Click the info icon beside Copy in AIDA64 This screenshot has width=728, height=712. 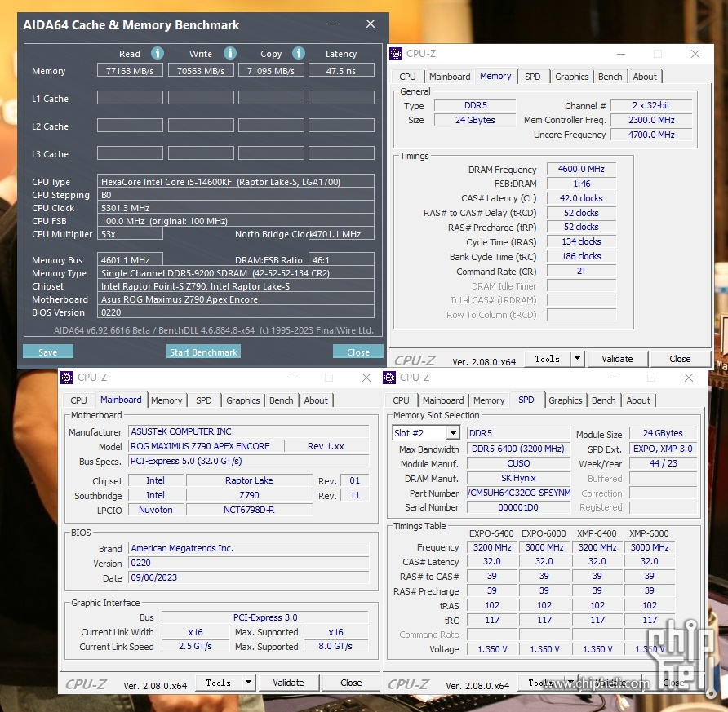299,53
